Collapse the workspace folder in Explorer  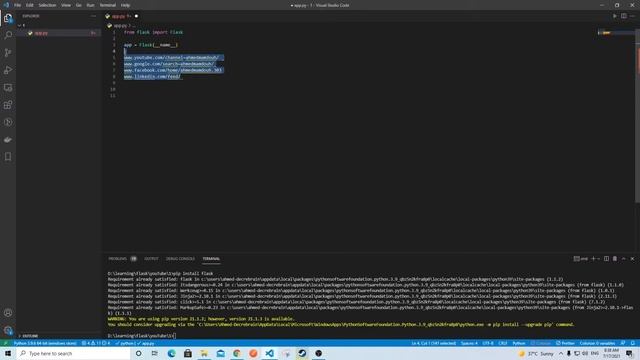pos(20,25)
